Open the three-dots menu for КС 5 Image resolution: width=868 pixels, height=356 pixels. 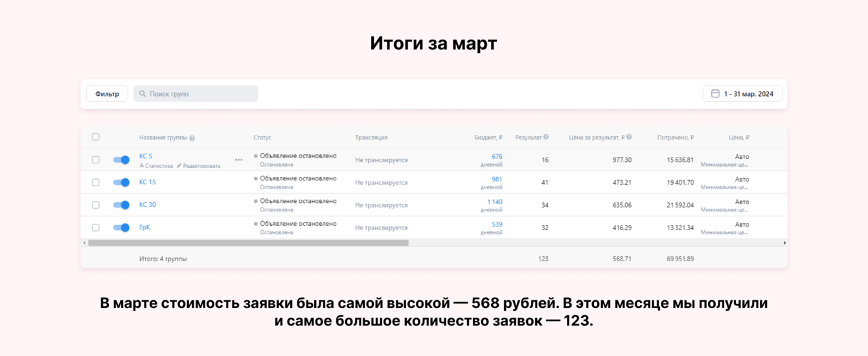coord(238,160)
